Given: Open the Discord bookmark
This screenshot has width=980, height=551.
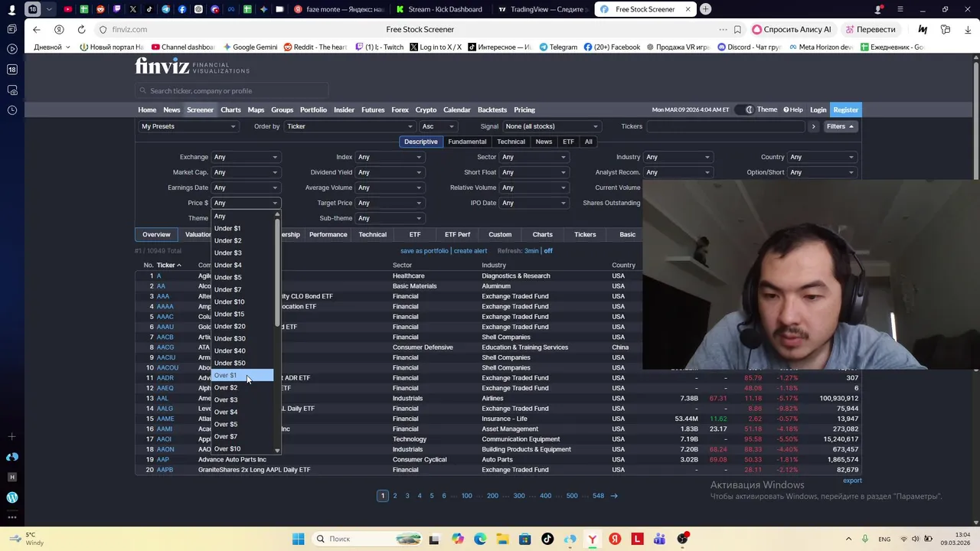Looking at the screenshot, I should [749, 47].
